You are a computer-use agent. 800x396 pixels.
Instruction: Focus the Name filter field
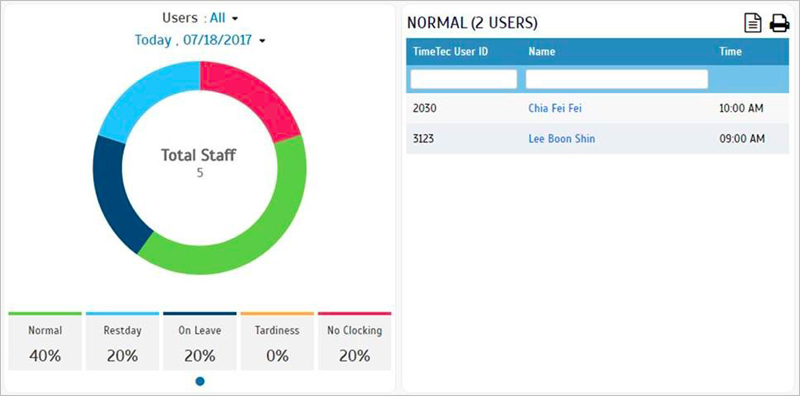(617, 79)
